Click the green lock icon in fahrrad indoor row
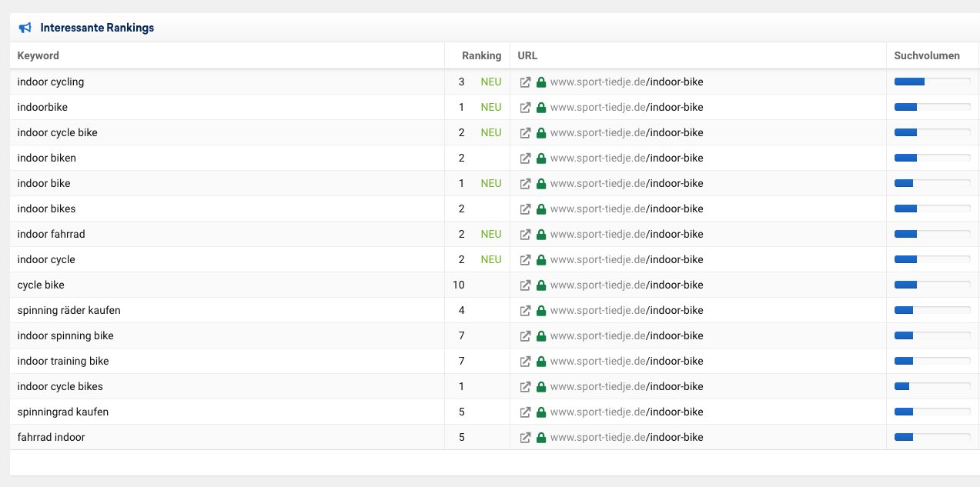This screenshot has width=980, height=487. [541, 437]
